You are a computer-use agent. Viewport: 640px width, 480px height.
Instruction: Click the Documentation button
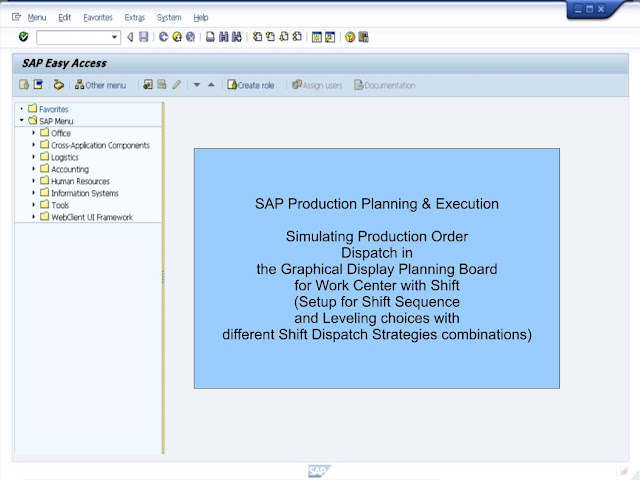point(385,85)
